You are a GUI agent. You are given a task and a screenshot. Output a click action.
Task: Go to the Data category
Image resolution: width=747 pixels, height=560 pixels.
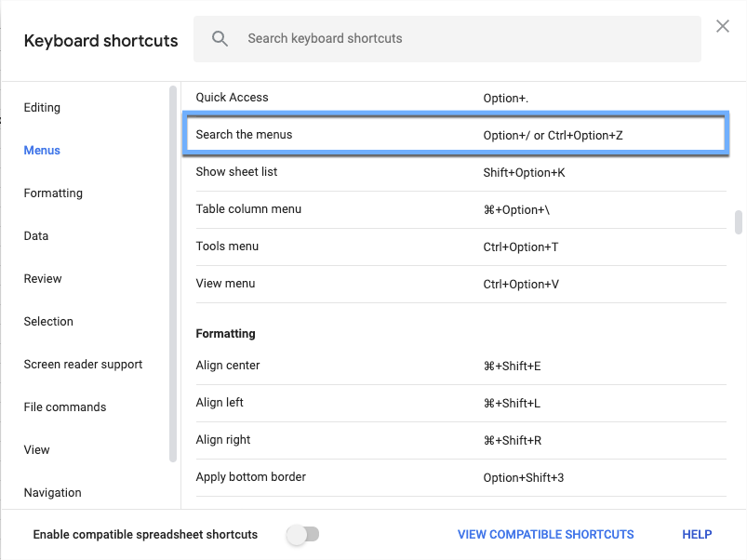pos(36,236)
